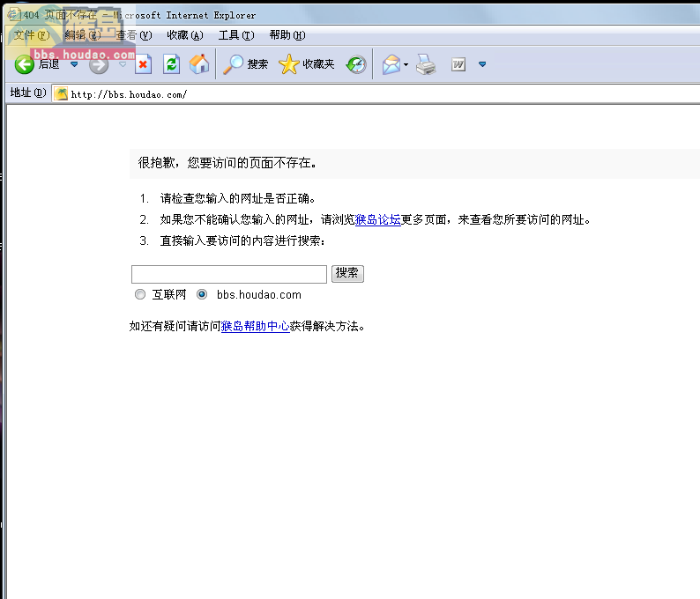Screen dimensions: 700x599
Task: Click the page search text input field
Action: [x=229, y=274]
